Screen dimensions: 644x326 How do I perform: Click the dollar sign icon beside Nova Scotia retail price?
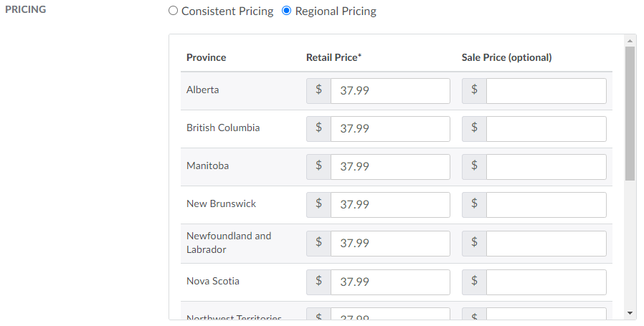[x=318, y=282]
